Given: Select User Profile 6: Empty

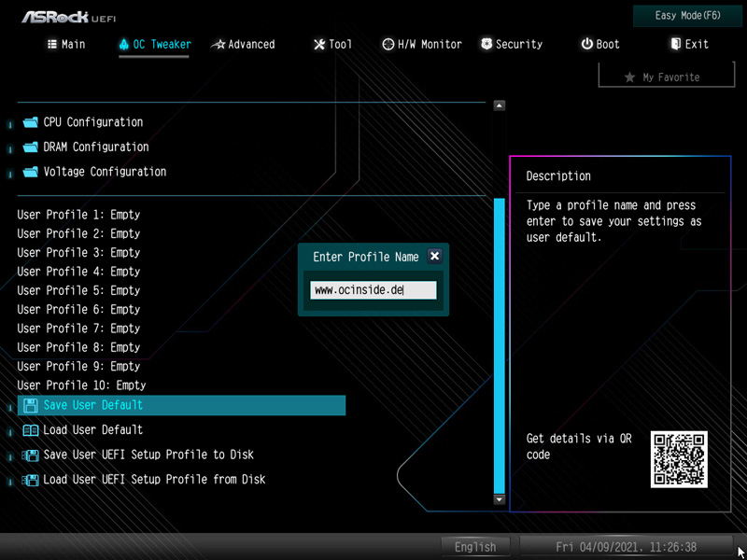Looking at the screenshot, I should coord(78,310).
